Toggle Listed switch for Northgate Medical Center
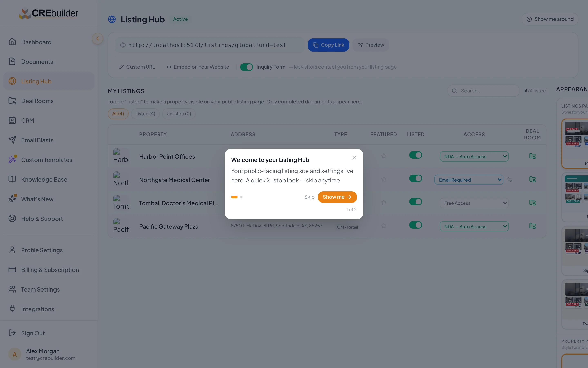The height and width of the screenshot is (368, 588). pyautogui.click(x=415, y=178)
